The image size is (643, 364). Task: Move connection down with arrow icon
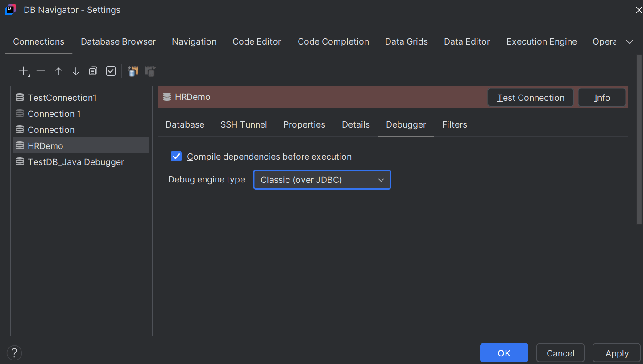[x=76, y=71]
